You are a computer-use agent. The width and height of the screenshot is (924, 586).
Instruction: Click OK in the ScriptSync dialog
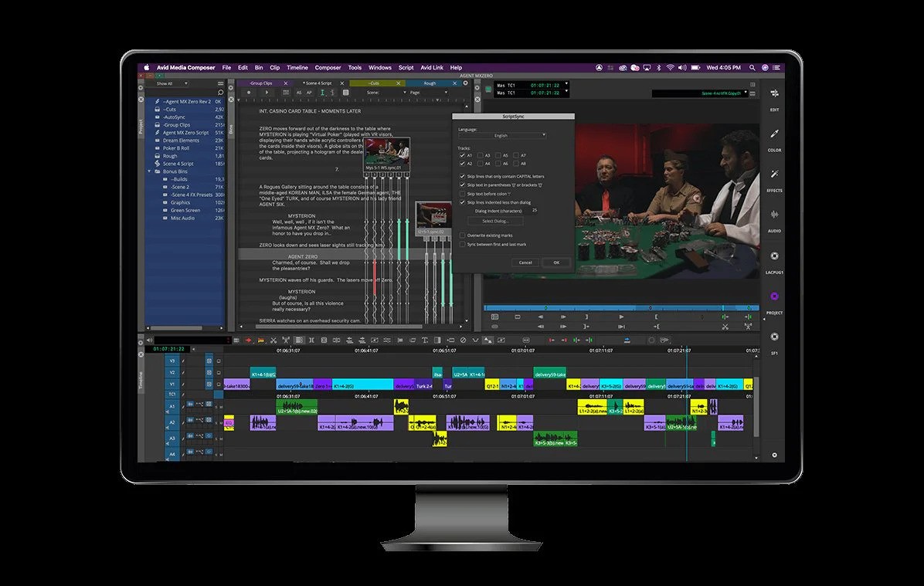pyautogui.click(x=555, y=263)
